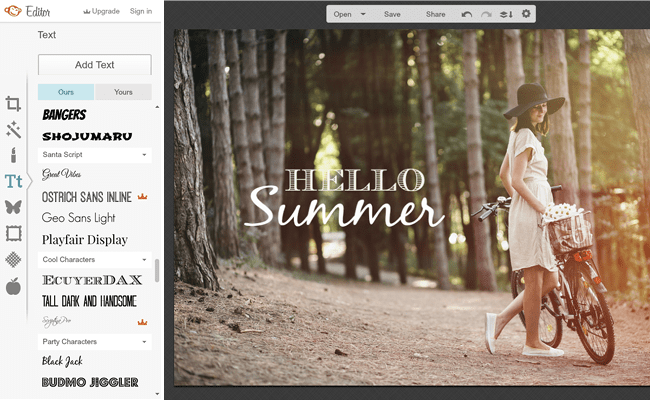Screen dimensions: 650x400
Task: Open the Textures crosshatch tool
Action: click(13, 260)
